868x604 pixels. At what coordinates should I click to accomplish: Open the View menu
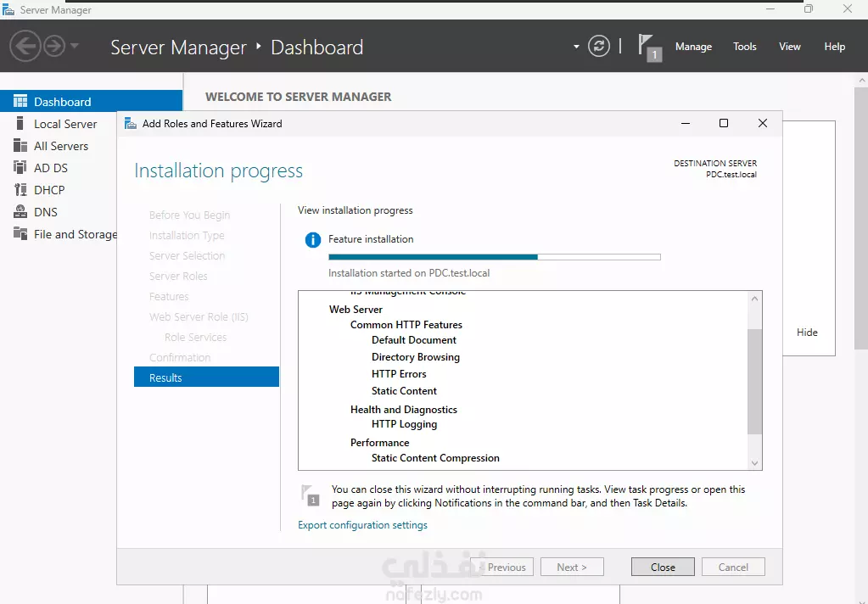(x=789, y=47)
